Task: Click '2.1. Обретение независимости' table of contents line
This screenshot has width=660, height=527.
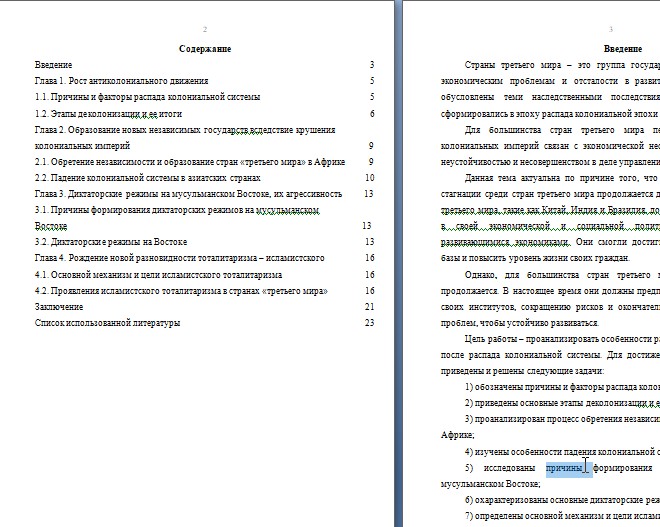Action: [190, 161]
